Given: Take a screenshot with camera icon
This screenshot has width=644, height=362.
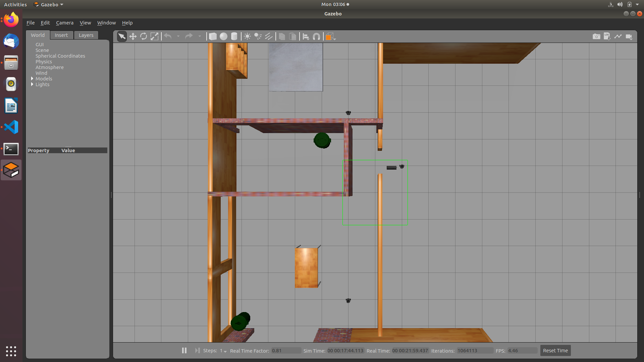Looking at the screenshot, I should click(x=596, y=36).
